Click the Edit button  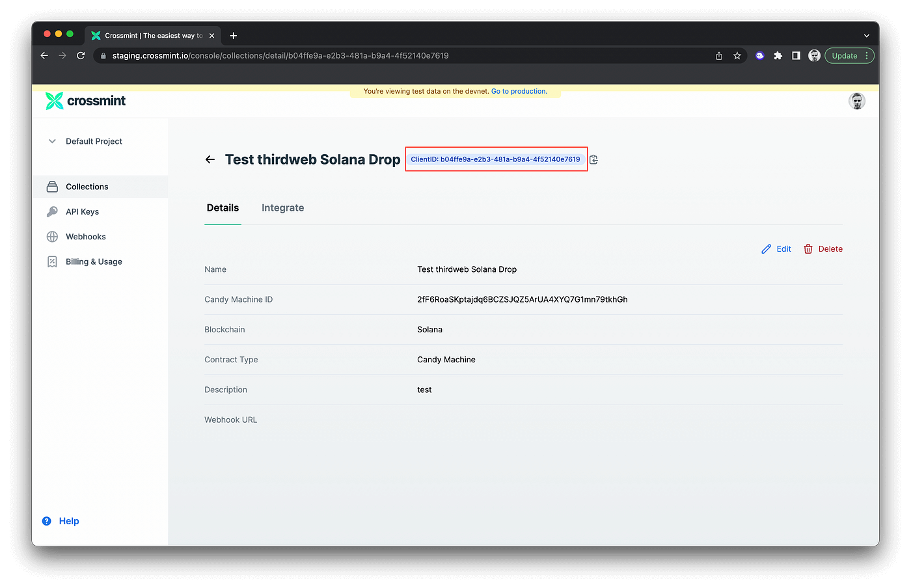[776, 249]
